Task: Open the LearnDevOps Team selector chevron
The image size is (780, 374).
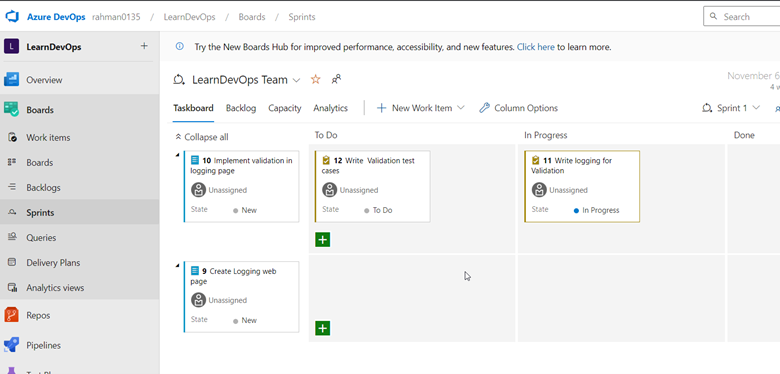Action: coord(296,80)
